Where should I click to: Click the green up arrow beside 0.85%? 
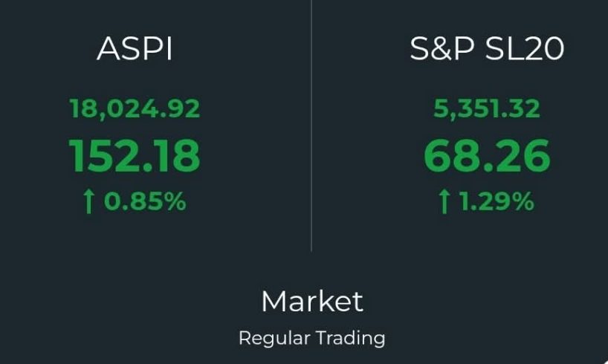pyautogui.click(x=89, y=201)
